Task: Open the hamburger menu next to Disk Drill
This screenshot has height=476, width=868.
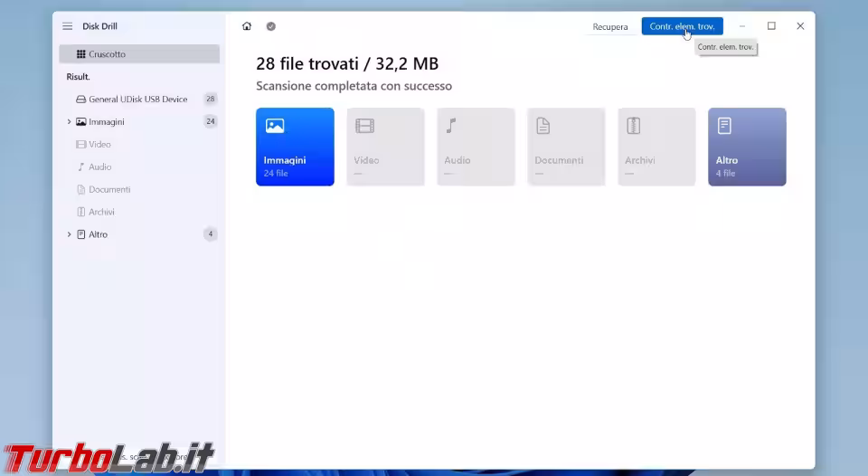Action: coord(68,26)
